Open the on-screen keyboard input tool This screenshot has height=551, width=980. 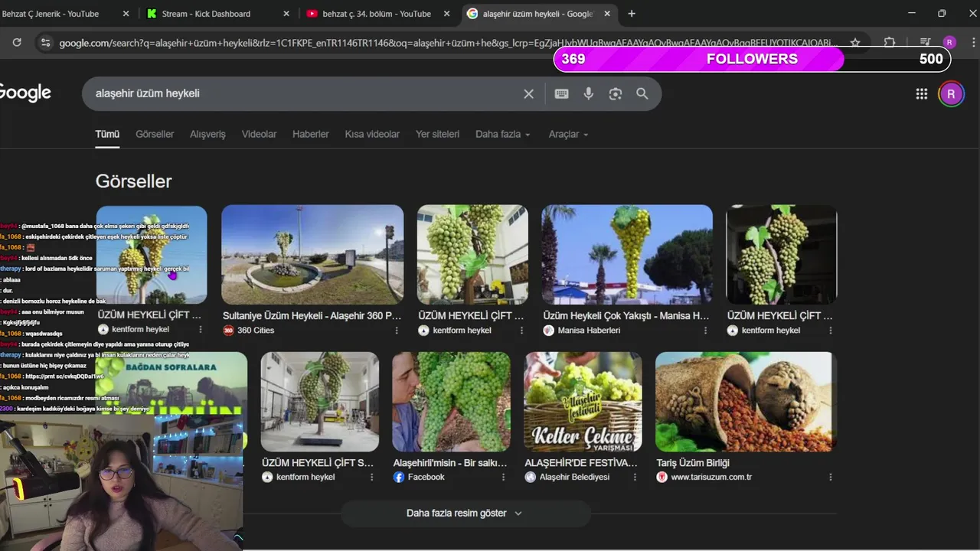[x=561, y=93]
